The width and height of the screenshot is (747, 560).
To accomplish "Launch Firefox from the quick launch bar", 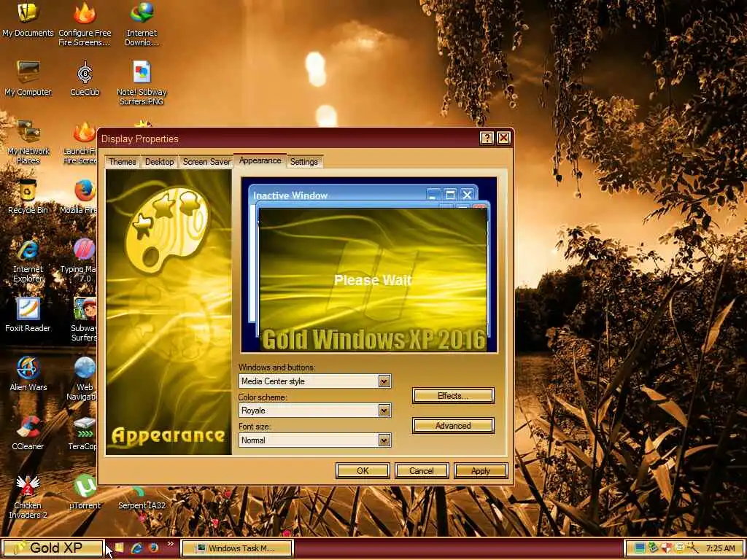I will click(x=153, y=548).
